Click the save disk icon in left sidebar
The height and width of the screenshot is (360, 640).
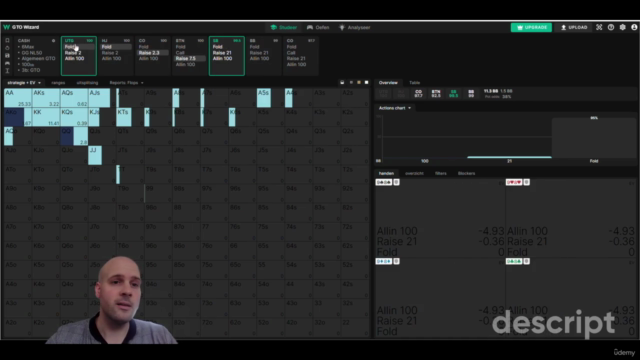[7, 56]
